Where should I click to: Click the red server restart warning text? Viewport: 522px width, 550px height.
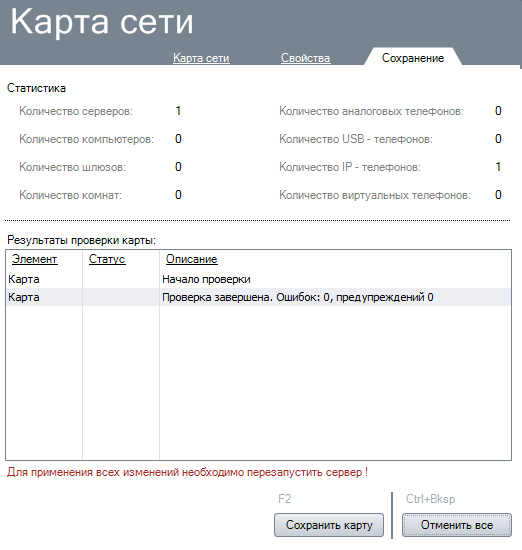(x=187, y=472)
